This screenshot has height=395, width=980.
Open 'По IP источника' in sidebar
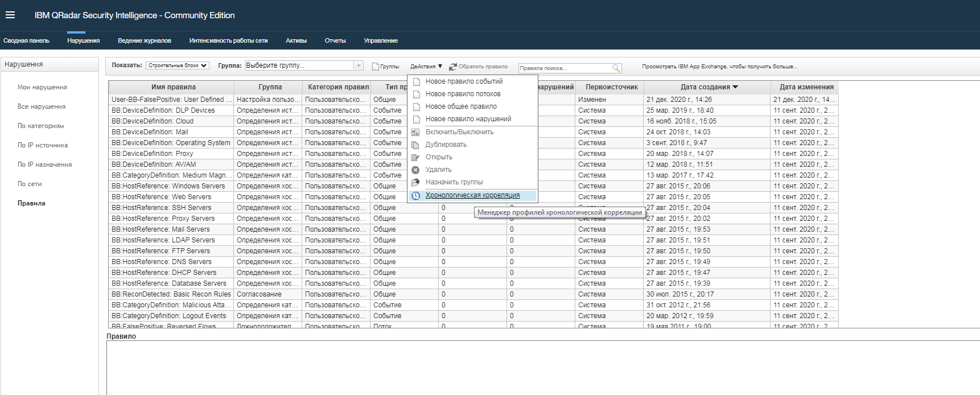point(43,145)
